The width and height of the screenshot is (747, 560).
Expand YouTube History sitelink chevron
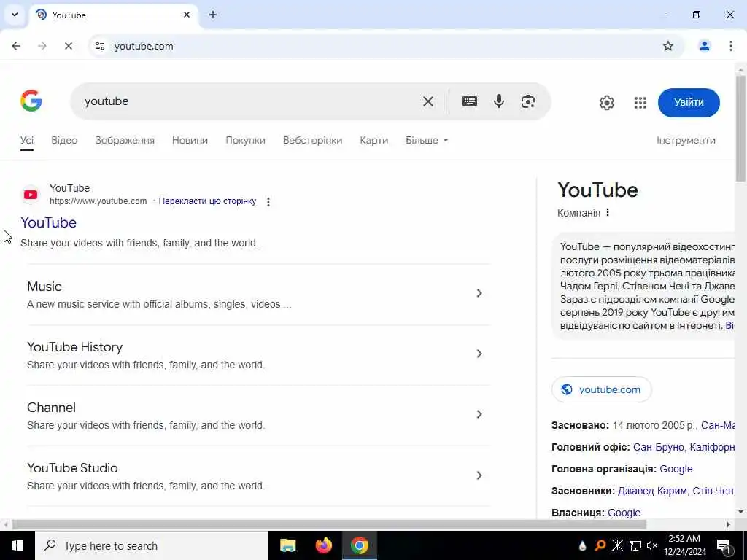click(479, 354)
